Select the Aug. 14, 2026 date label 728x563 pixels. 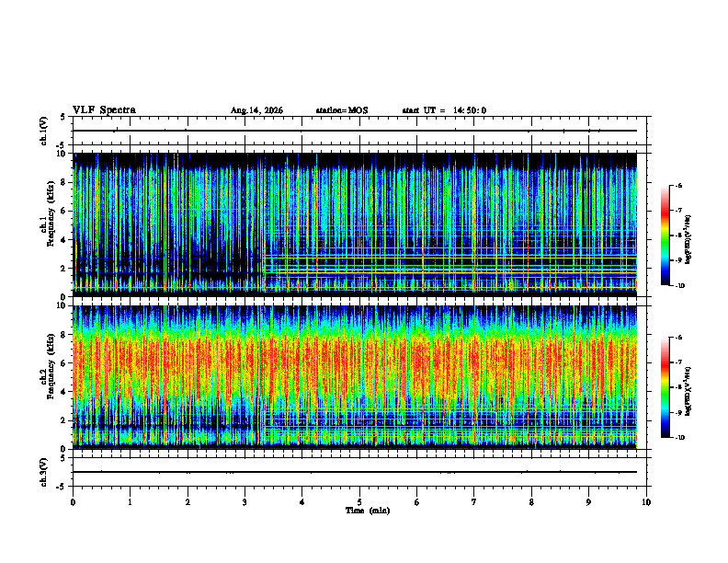click(256, 110)
